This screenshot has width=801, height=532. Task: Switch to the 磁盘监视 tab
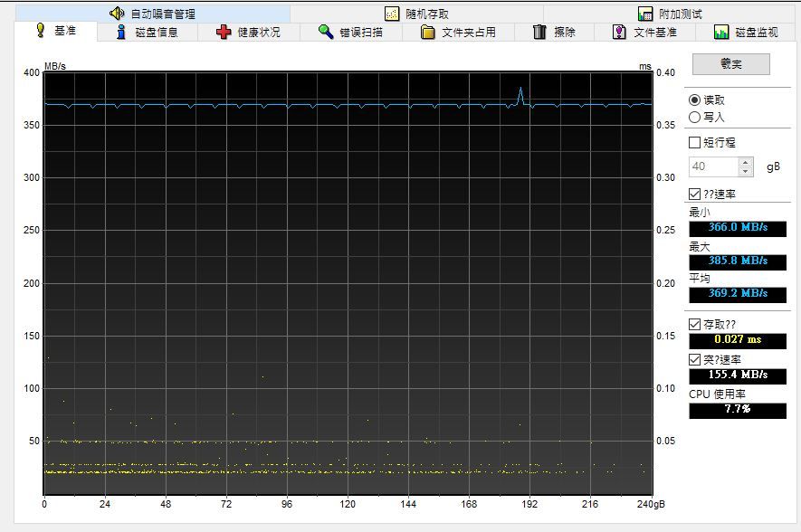(747, 33)
